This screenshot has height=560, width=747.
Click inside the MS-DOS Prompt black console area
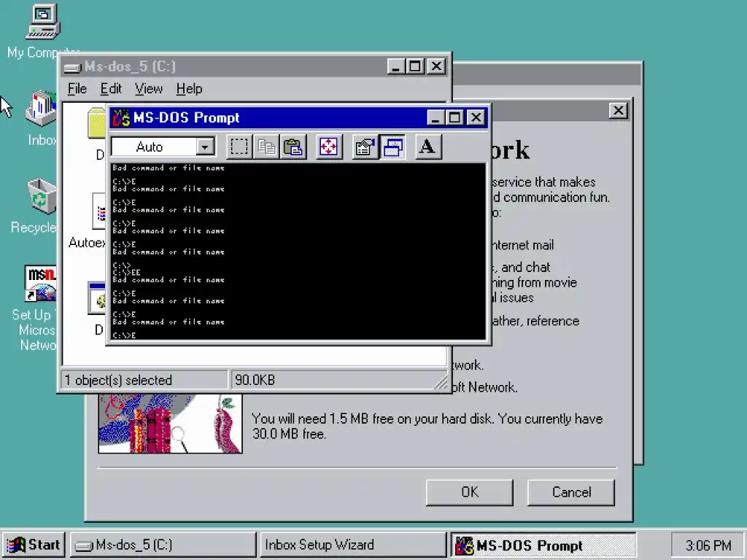[298, 252]
